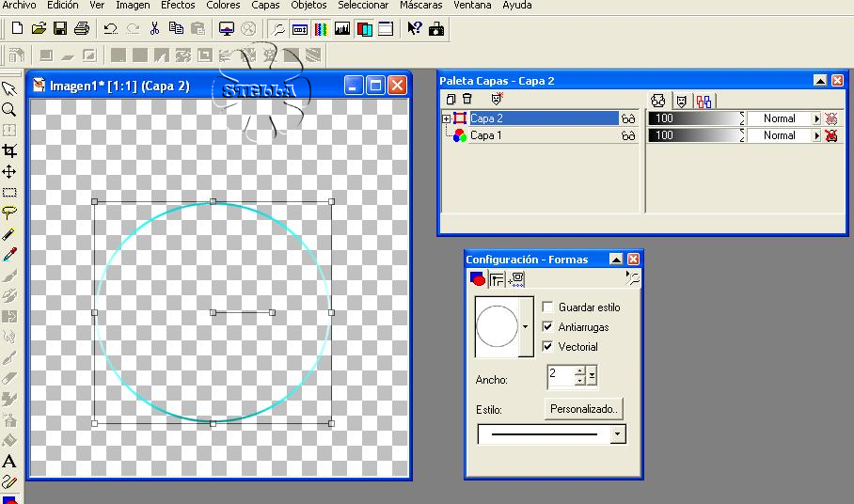Click the Ancho width value field
Screen dimensions: 854x504
pyautogui.click(x=561, y=375)
